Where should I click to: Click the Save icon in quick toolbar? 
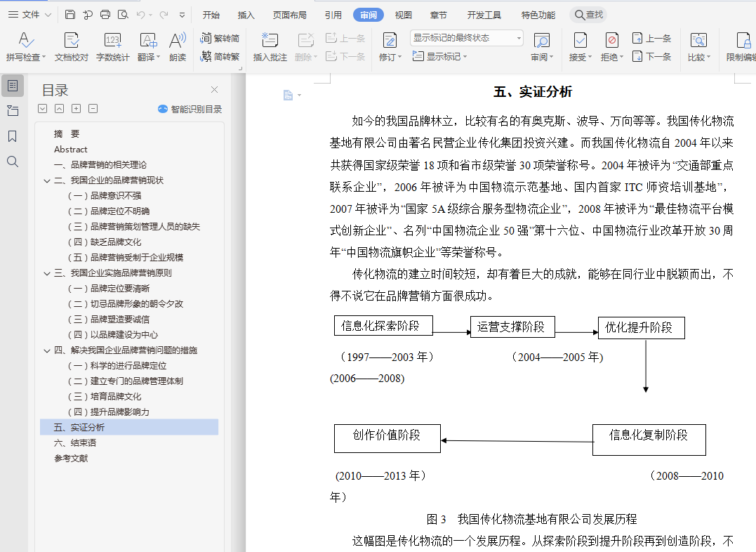(x=70, y=15)
